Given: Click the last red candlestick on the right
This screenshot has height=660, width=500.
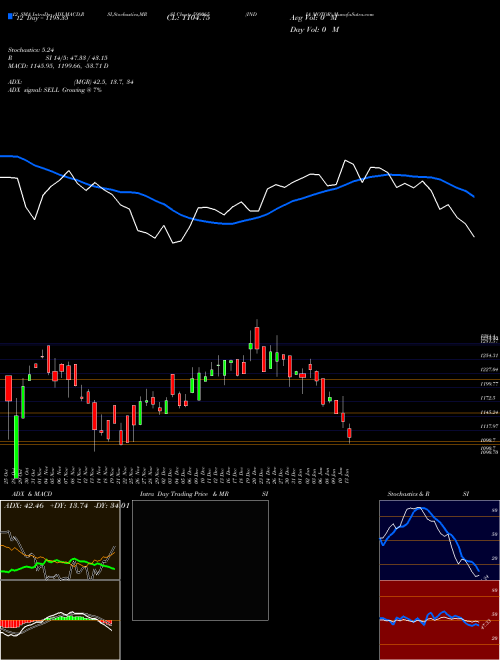Looking at the screenshot, I should (x=349, y=433).
